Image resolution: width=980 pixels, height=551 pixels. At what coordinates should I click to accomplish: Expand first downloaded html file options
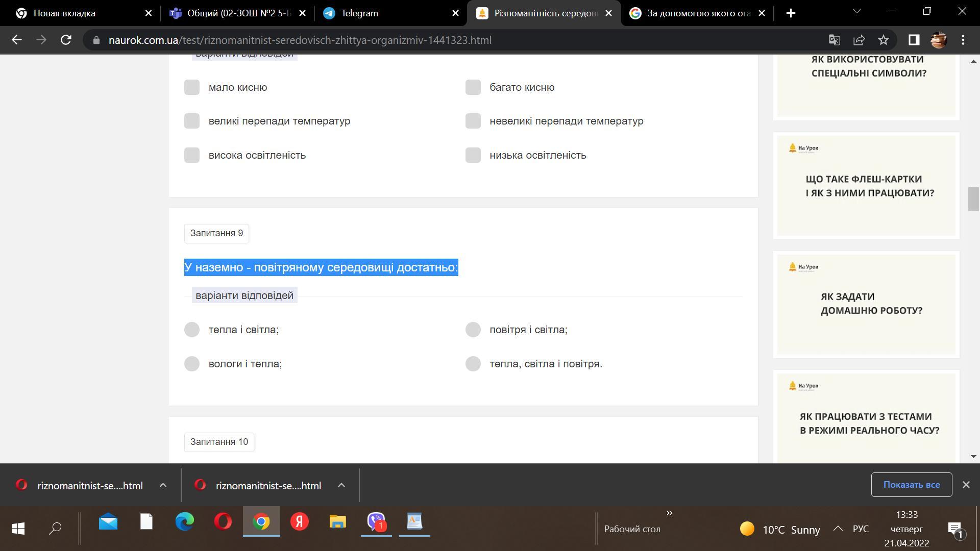click(163, 486)
